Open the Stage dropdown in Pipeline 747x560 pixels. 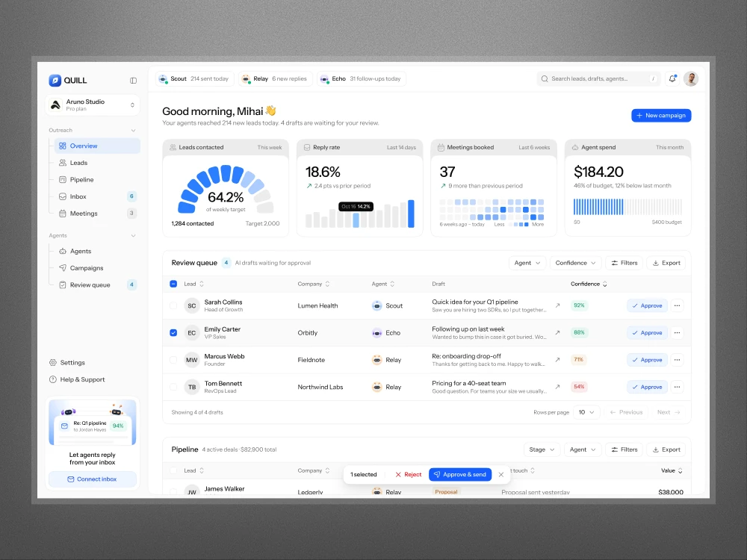coord(542,449)
